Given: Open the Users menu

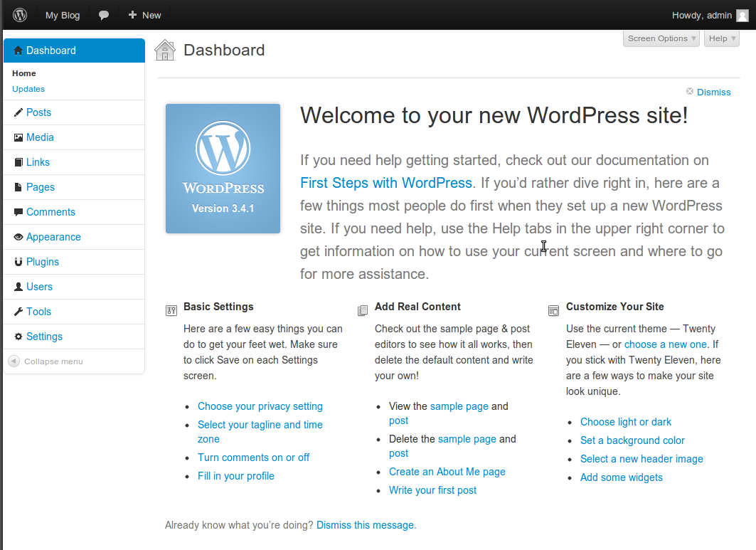Looking at the screenshot, I should [x=40, y=287].
